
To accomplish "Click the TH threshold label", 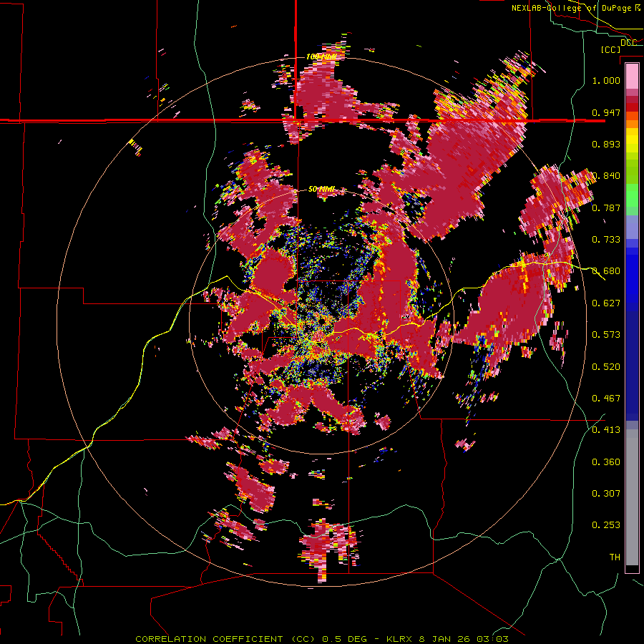I will point(615,557).
